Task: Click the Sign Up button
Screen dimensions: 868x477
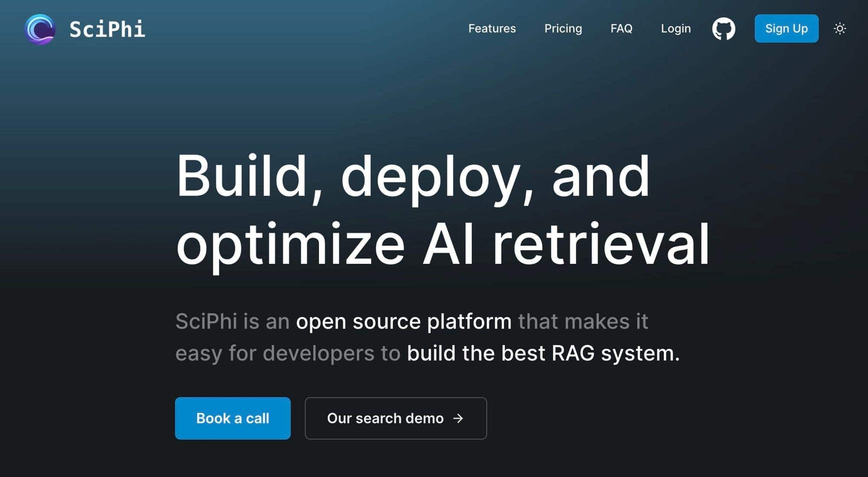Action: pos(786,29)
